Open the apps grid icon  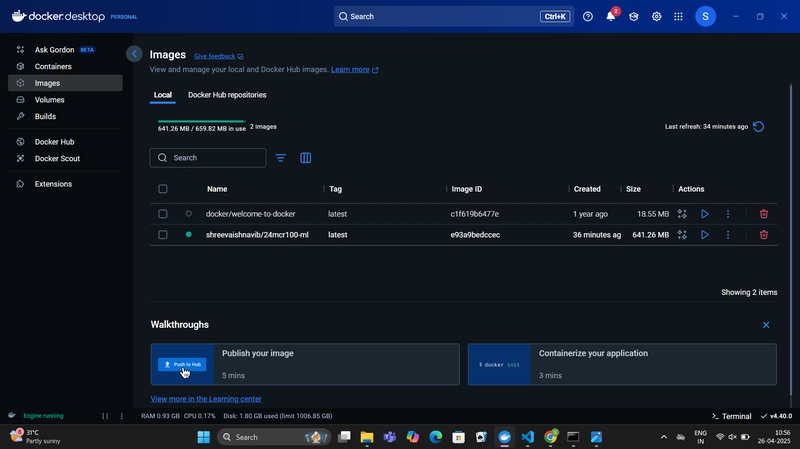click(x=678, y=16)
